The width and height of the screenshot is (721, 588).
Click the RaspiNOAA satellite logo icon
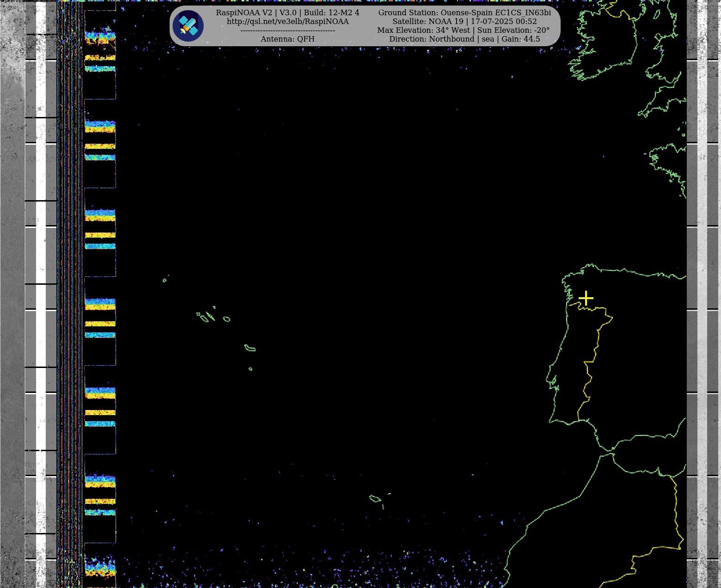188,26
